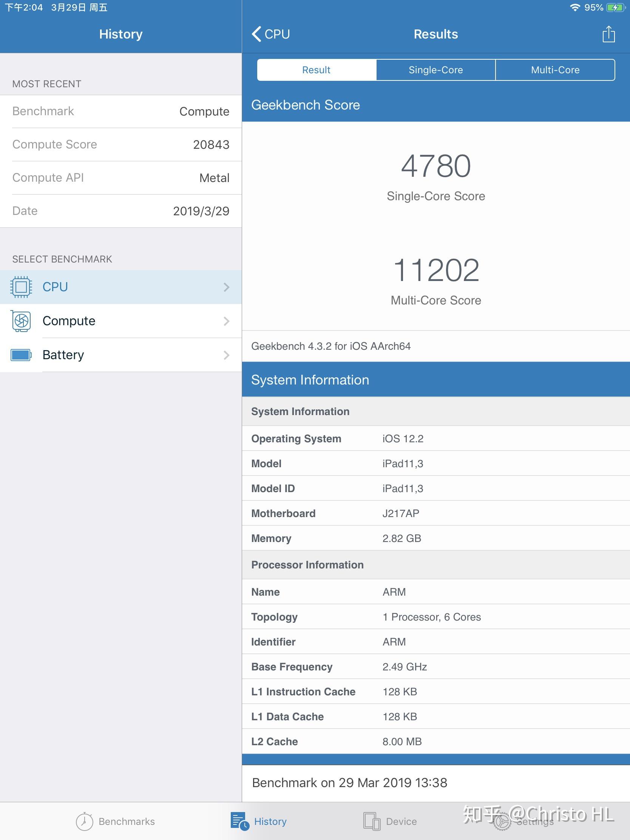Tap the Wi-Fi status icon
Image resolution: width=630 pixels, height=840 pixels.
(x=575, y=7)
